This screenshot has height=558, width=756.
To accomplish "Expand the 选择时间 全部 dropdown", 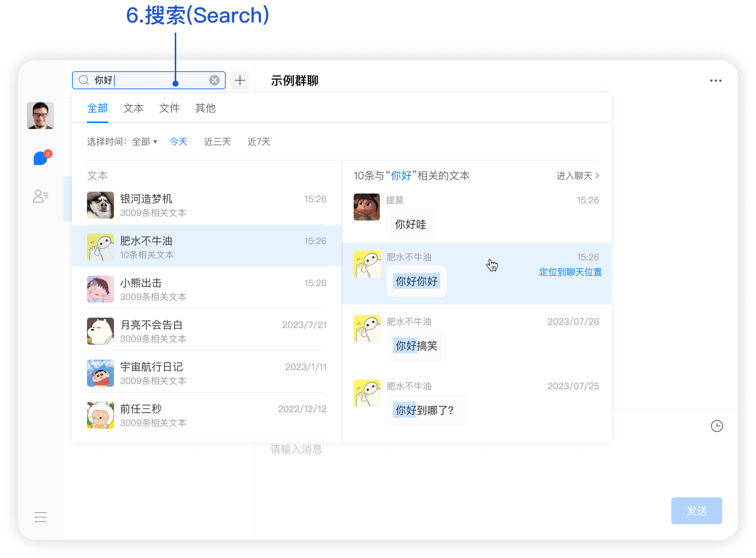I will click(145, 142).
